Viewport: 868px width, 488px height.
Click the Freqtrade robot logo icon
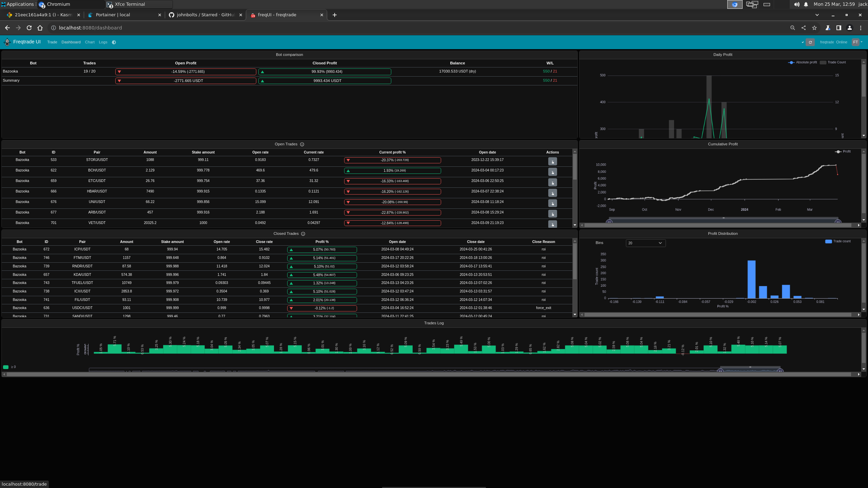pos(7,42)
